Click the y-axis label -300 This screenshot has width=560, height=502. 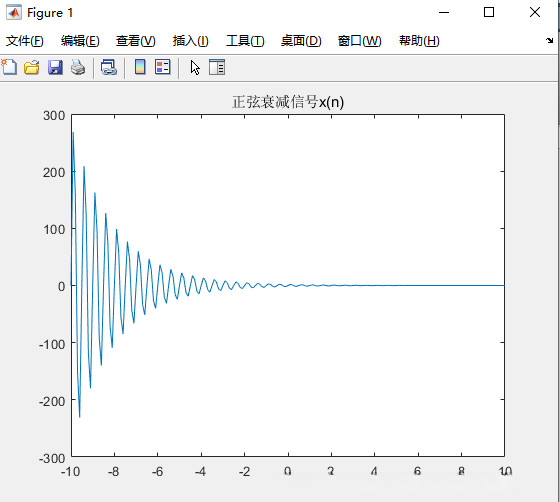(x=52, y=458)
